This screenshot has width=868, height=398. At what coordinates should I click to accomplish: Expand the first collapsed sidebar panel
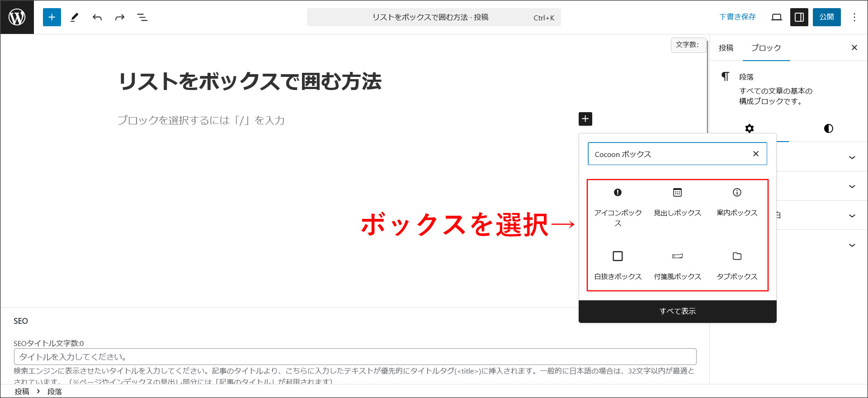click(x=852, y=157)
